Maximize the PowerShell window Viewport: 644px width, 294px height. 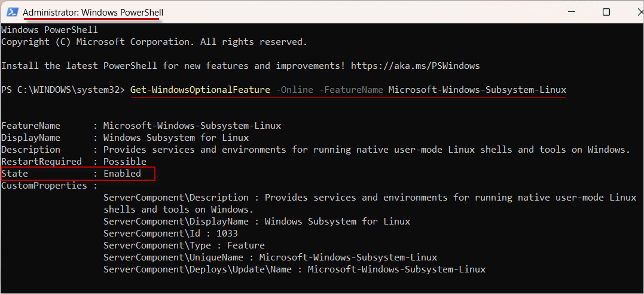click(606, 12)
